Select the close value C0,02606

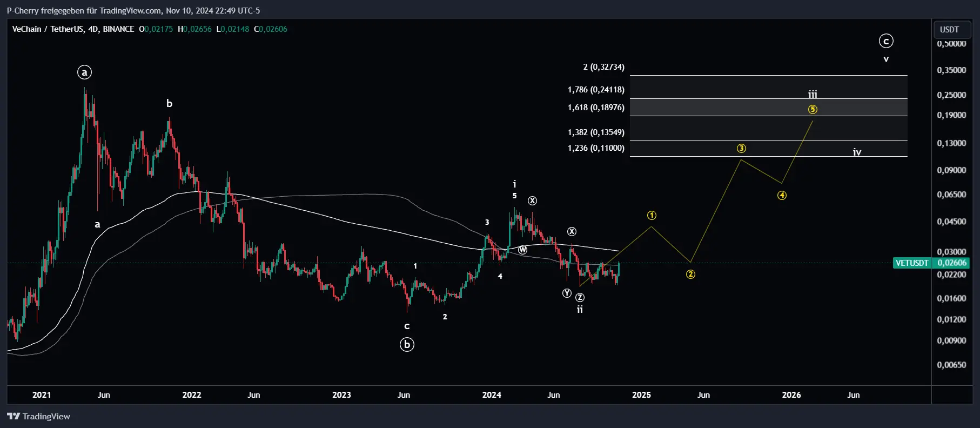[x=271, y=29]
